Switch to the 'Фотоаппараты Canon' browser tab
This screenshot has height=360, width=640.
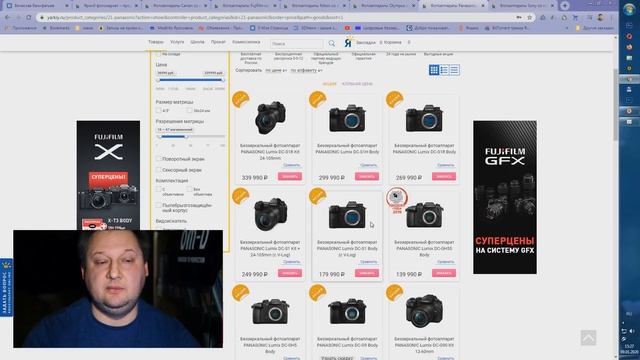point(177,6)
